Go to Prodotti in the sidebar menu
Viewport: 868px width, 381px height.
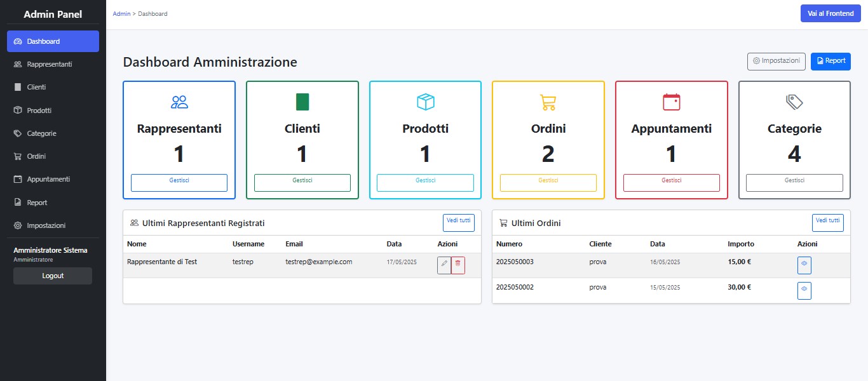click(39, 110)
